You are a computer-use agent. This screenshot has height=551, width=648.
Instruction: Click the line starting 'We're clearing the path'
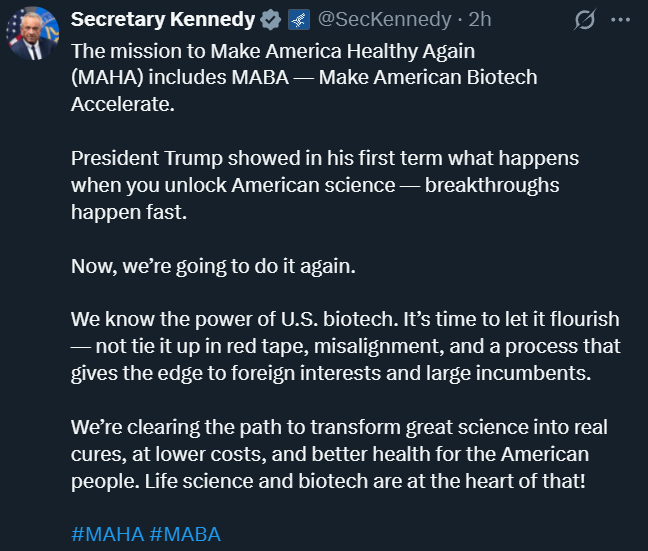pos(339,428)
